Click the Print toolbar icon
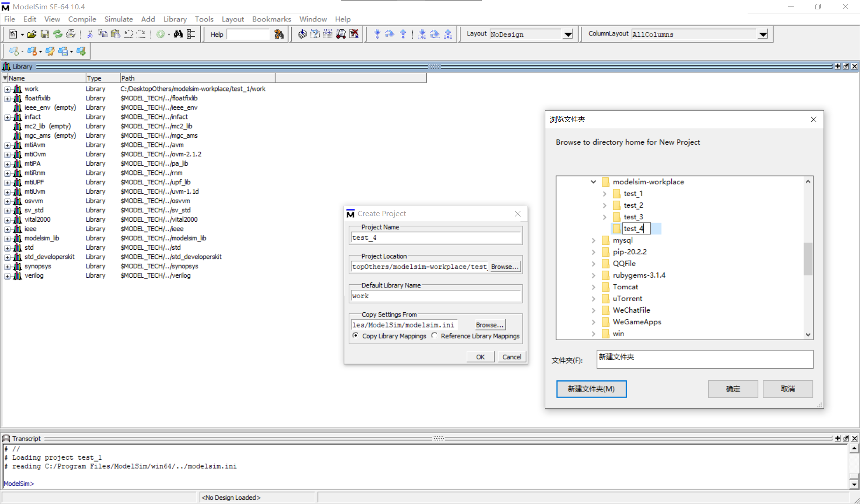This screenshot has height=504, width=860. click(70, 34)
